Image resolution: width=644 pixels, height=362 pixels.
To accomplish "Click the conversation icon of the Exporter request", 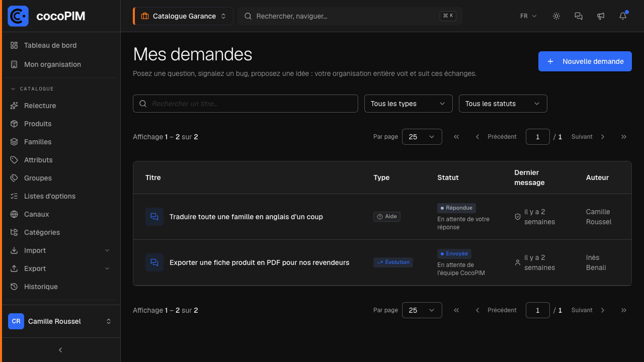I will pyautogui.click(x=154, y=262).
